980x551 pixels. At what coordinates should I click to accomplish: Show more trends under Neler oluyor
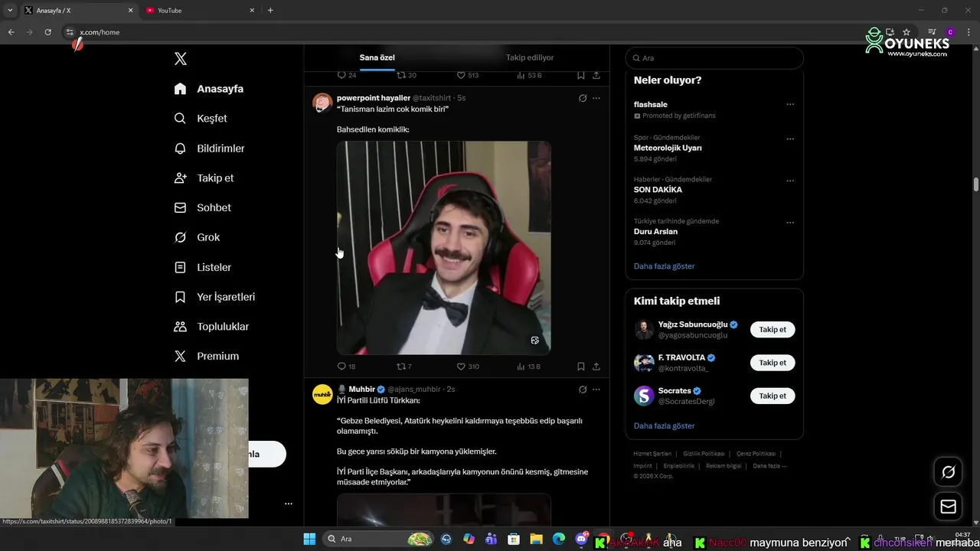(x=664, y=266)
